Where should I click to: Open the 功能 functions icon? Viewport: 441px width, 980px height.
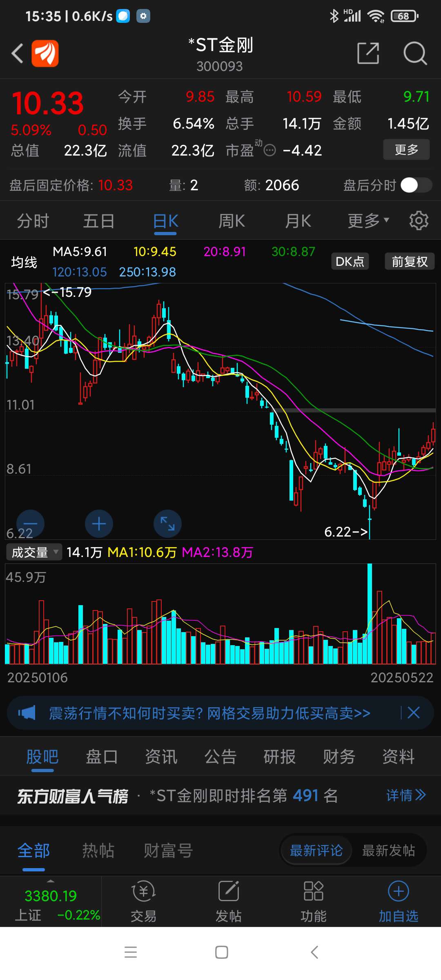click(x=313, y=902)
